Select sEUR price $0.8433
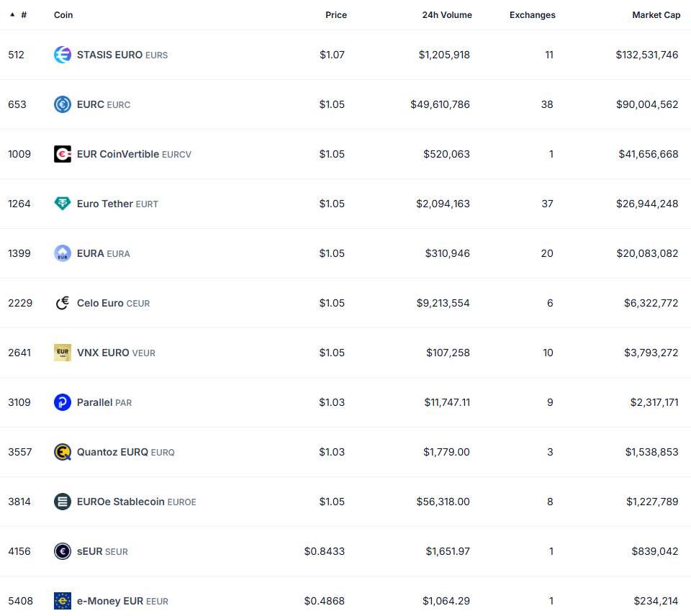This screenshot has width=691, height=616. pos(325,551)
